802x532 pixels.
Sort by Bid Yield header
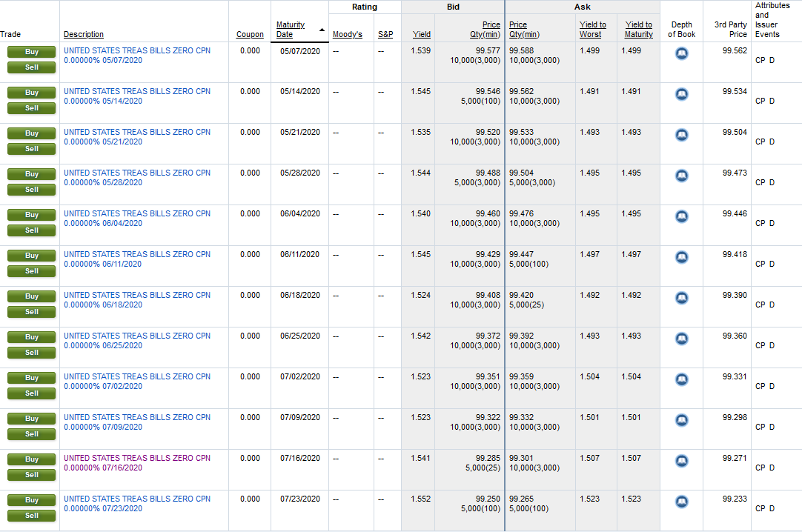422,34
